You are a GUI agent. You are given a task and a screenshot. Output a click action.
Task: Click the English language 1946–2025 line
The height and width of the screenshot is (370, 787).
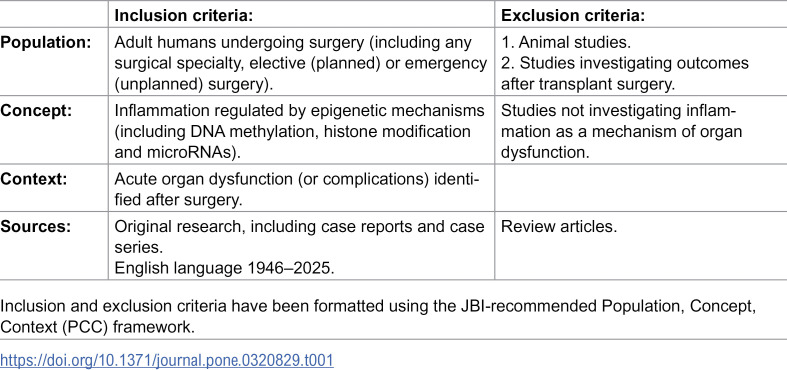coord(224,268)
